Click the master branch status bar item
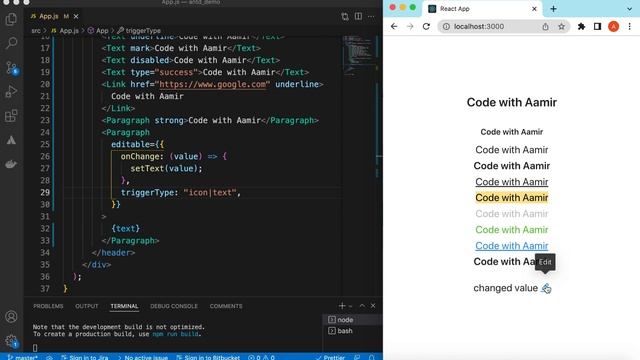640x360 pixels. pyautogui.click(x=22, y=357)
